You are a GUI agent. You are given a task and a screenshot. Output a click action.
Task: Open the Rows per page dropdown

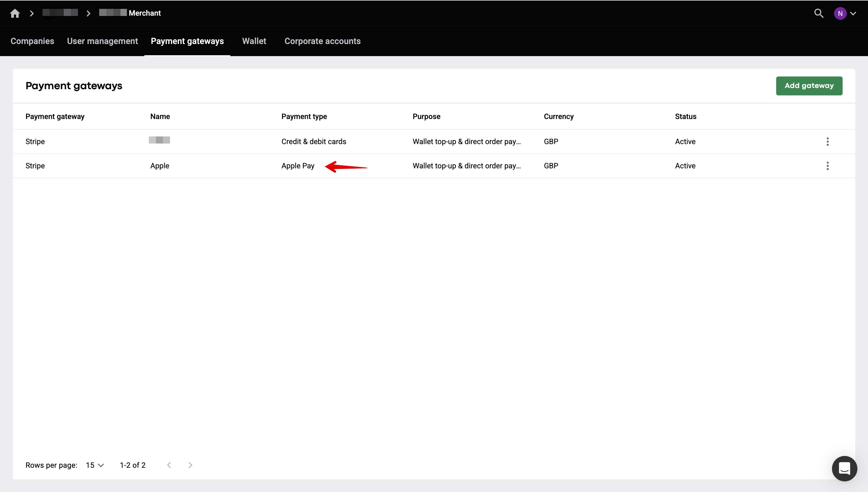95,465
